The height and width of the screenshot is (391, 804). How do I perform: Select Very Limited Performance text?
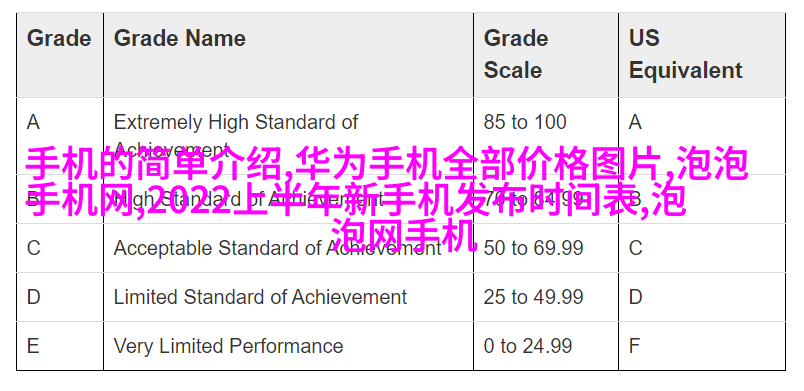[x=228, y=346]
